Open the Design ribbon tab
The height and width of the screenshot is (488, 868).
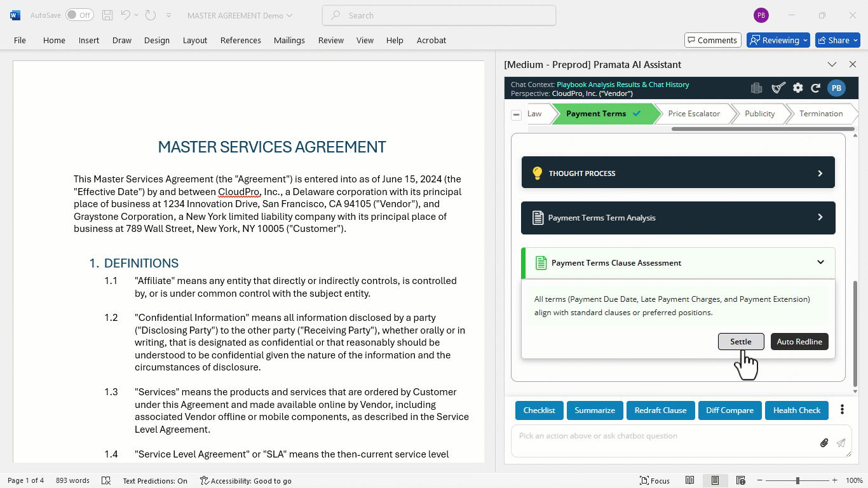[x=157, y=40]
